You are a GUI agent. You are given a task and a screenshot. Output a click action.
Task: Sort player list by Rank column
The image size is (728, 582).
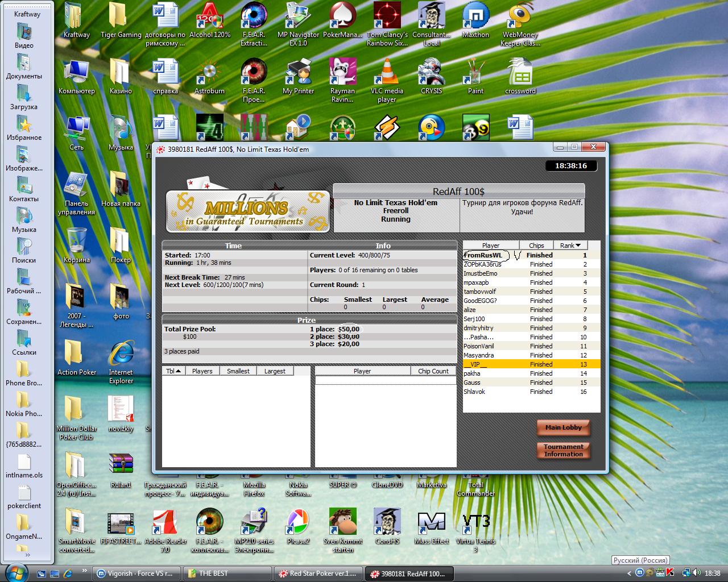point(569,246)
